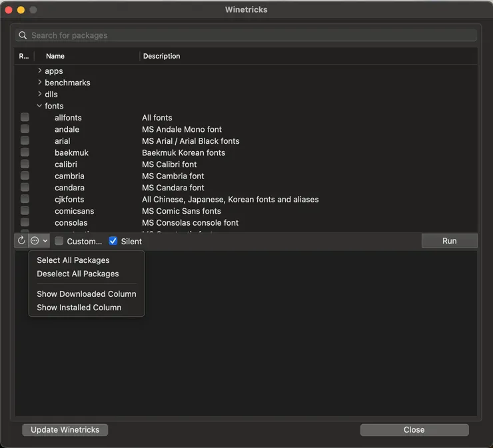Viewport: 493px width, 448px height.
Task: Click the R... column header
Action: click(24, 56)
